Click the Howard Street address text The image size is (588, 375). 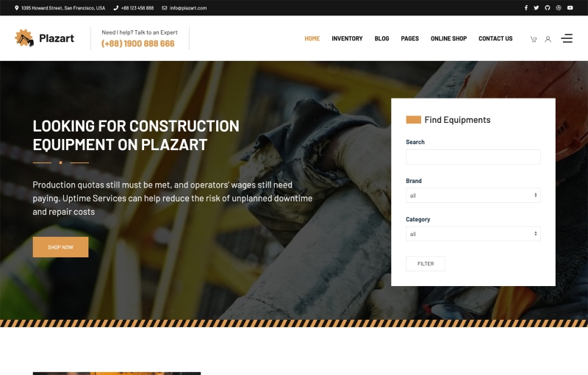click(63, 8)
